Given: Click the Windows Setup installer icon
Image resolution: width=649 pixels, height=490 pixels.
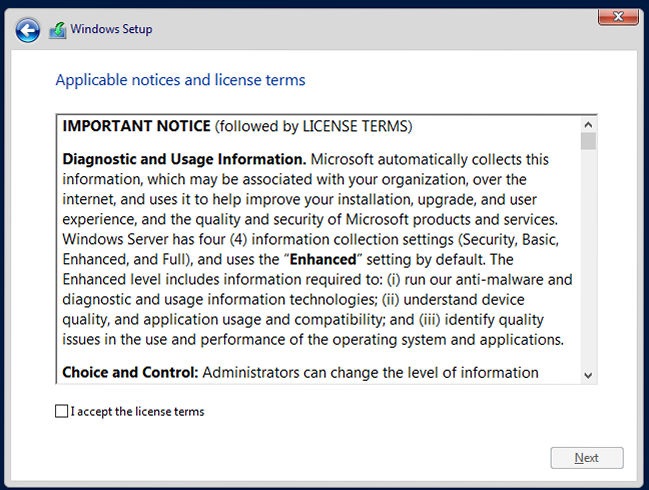Looking at the screenshot, I should coord(58,30).
